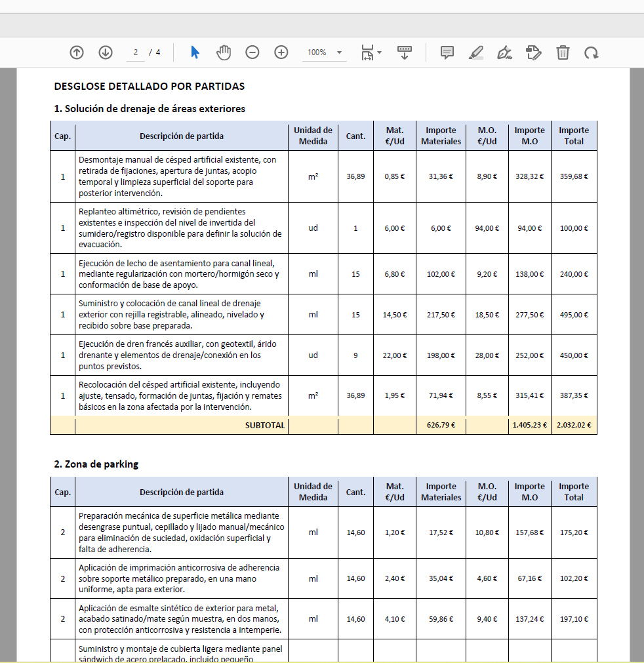The height and width of the screenshot is (663, 644).
Task: Add a comment note
Action: (x=447, y=52)
